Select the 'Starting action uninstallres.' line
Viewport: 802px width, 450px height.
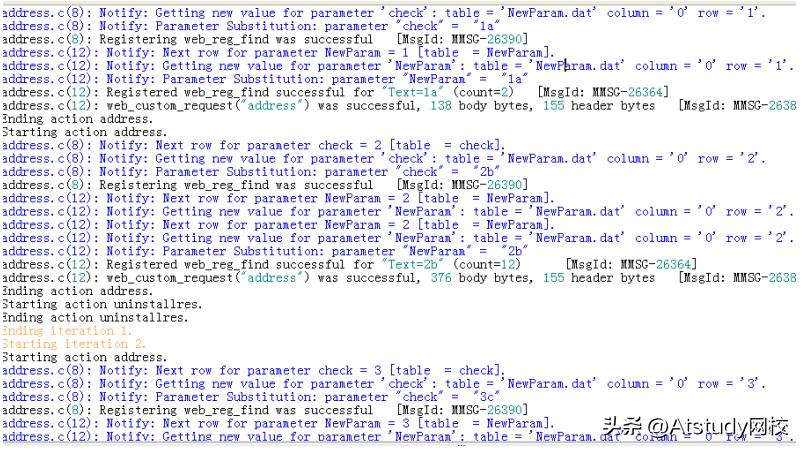click(102, 304)
